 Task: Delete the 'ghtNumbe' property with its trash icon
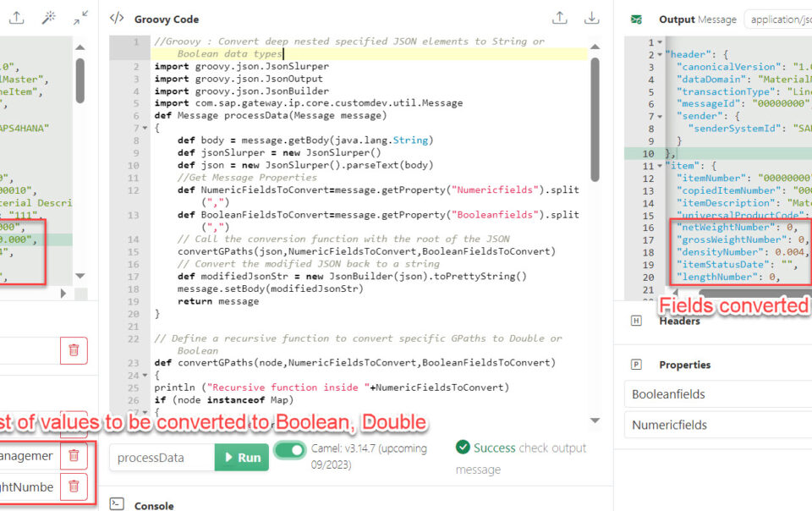[74, 486]
